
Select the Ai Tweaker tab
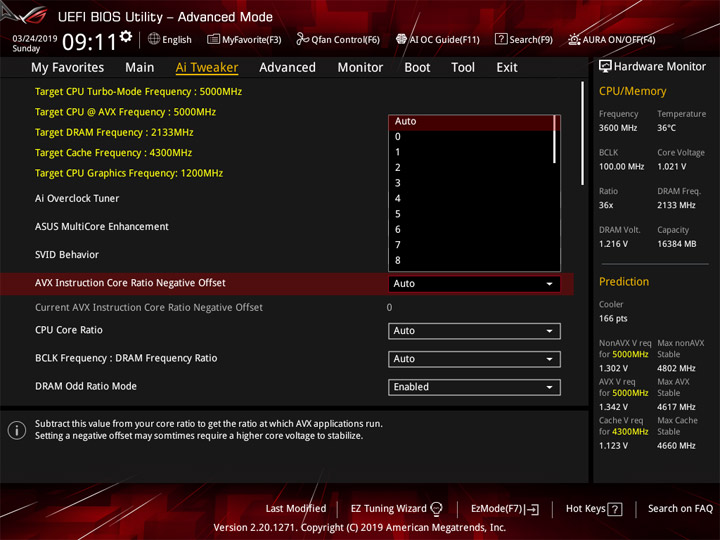[x=207, y=68]
